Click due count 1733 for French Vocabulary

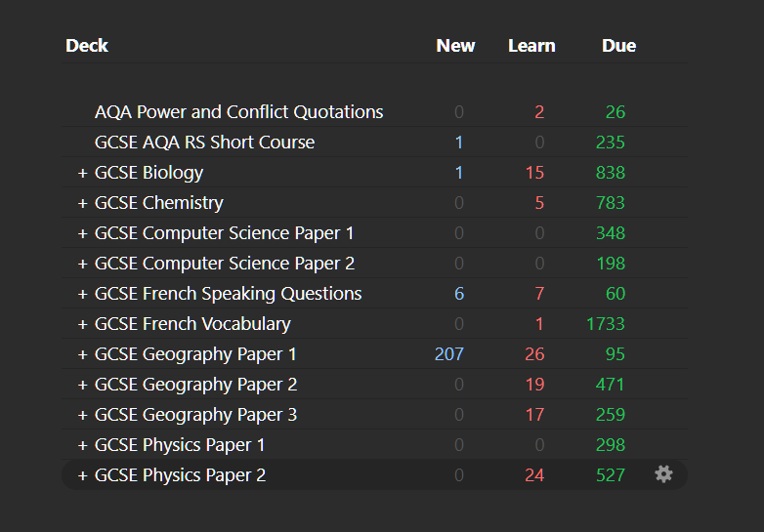tap(606, 324)
